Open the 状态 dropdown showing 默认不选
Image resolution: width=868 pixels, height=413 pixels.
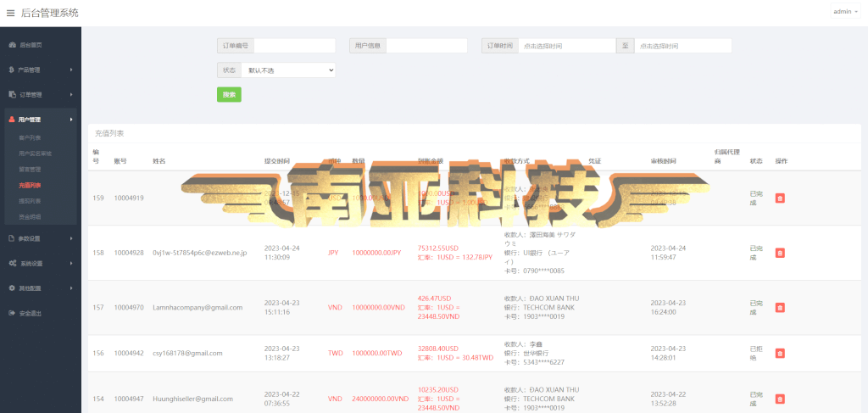click(288, 70)
